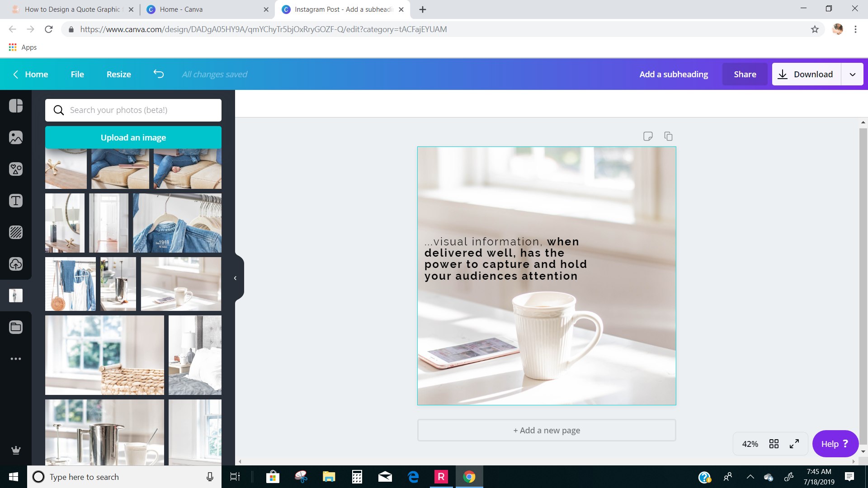Toggle fullscreen presentation mode

coord(794,444)
